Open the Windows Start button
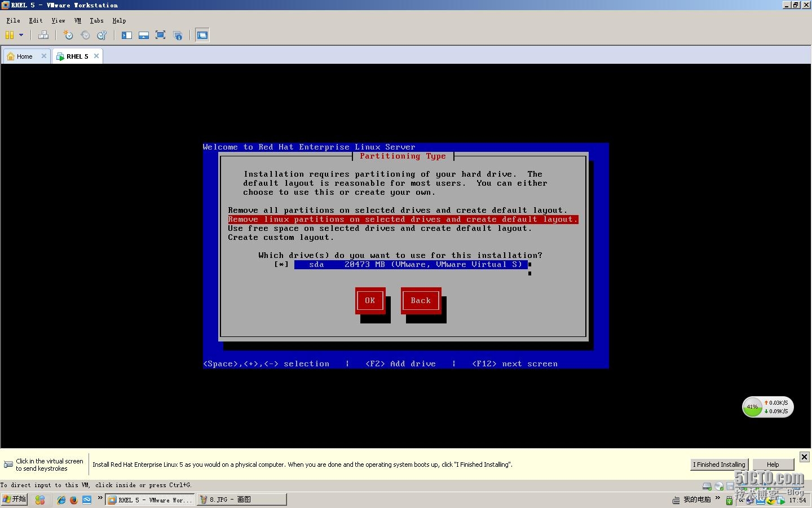Viewport: 812px width, 508px height. pyautogui.click(x=14, y=500)
